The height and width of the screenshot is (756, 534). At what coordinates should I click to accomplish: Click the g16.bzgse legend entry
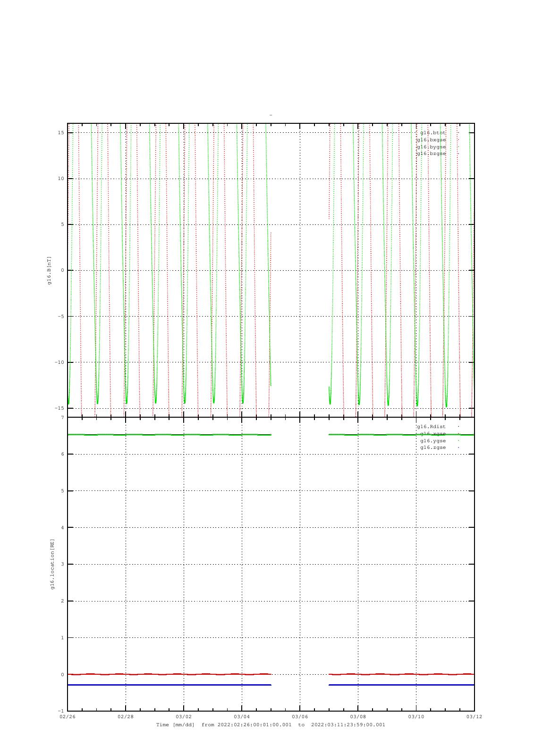431,154
